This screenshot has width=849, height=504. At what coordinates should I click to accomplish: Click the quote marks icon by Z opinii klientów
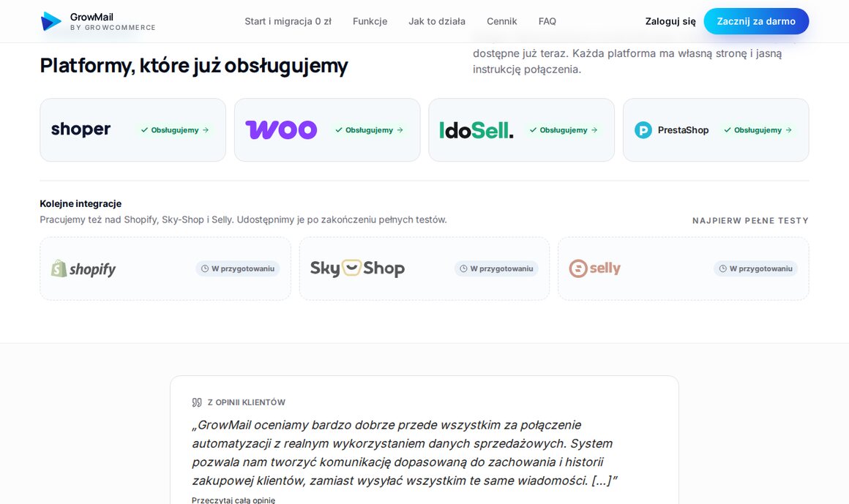tap(197, 402)
